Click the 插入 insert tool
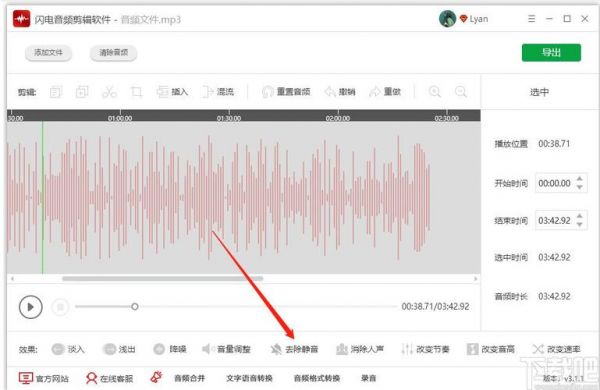Screen dimensions: 600x390 point(172,92)
